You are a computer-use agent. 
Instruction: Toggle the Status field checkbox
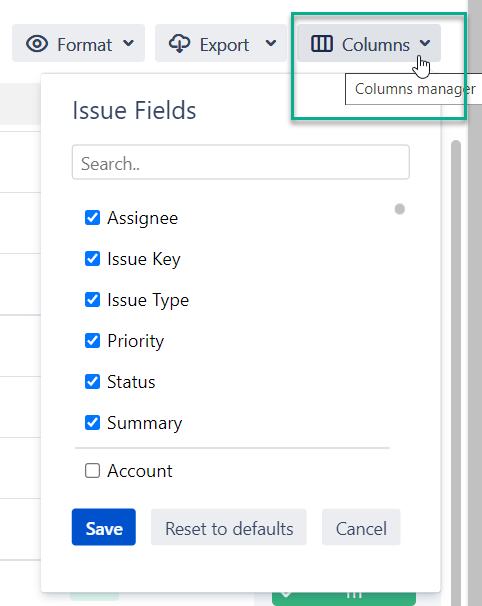click(92, 381)
